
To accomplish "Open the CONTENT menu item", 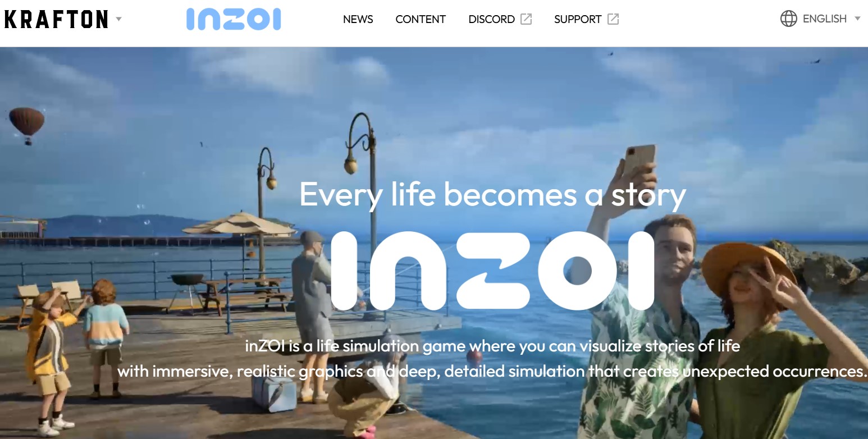I will (421, 19).
